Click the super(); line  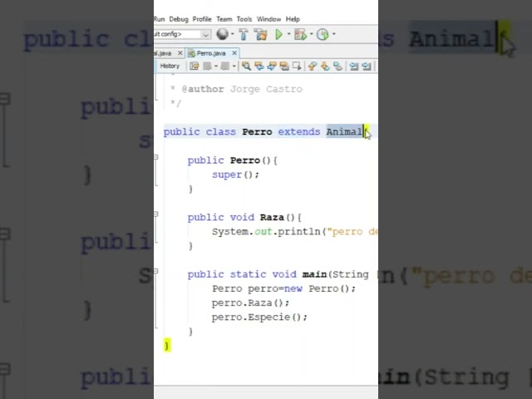[x=235, y=175]
